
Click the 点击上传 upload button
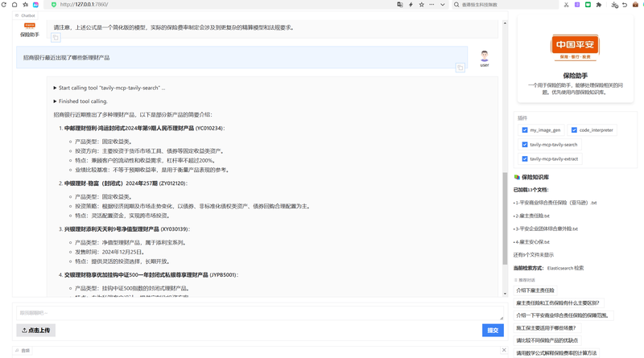pos(35,330)
